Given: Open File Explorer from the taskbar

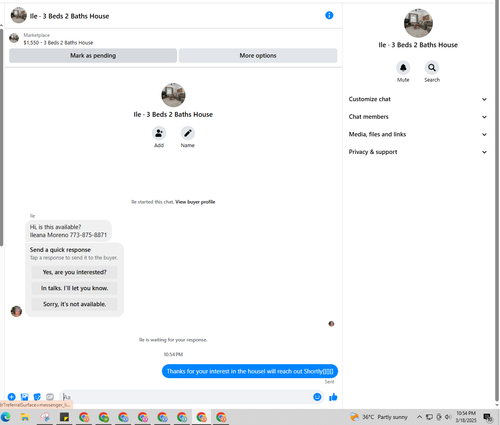Looking at the screenshot, I should coord(25,417).
